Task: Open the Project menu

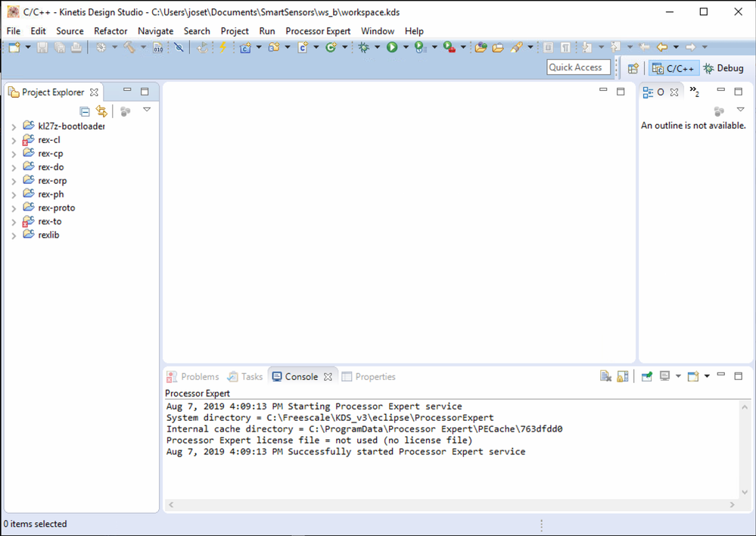Action: coord(235,31)
